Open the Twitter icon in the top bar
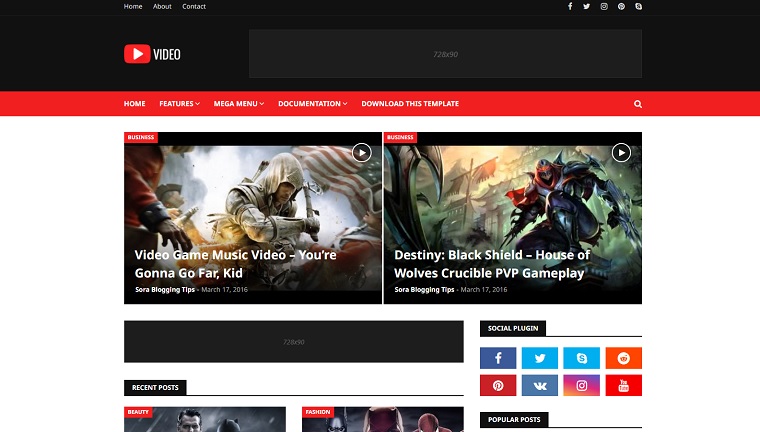The height and width of the screenshot is (432, 760). pyautogui.click(x=586, y=6)
